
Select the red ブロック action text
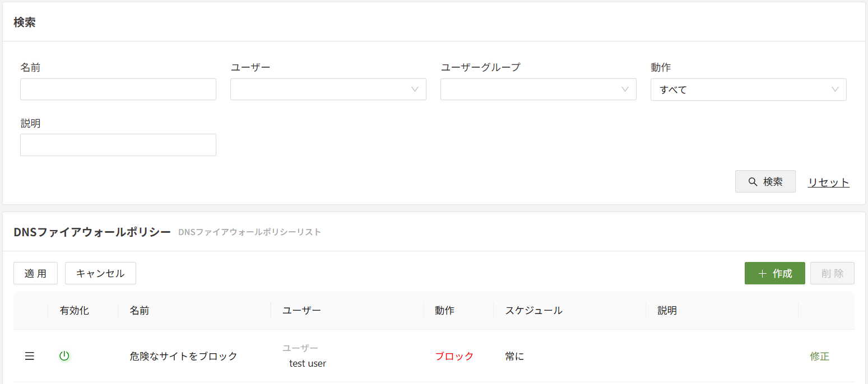click(454, 355)
